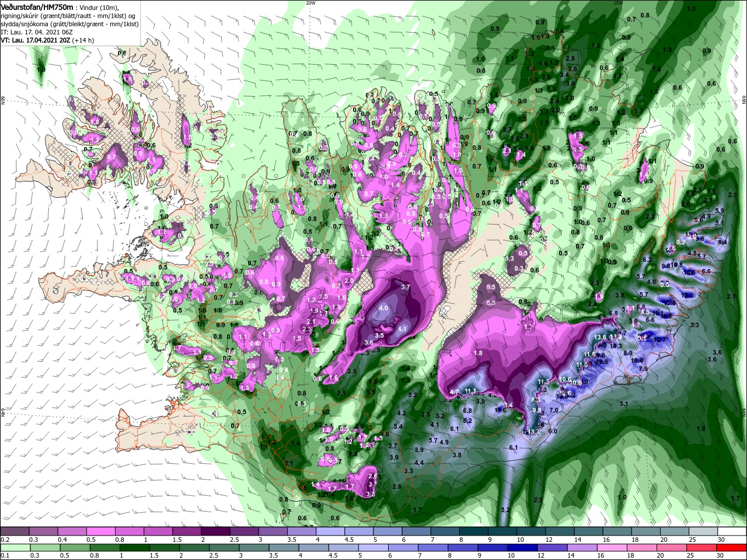Select lightest green 0.1 swatch in lower legend row
This screenshot has height=560, width=747.
coord(15,548)
